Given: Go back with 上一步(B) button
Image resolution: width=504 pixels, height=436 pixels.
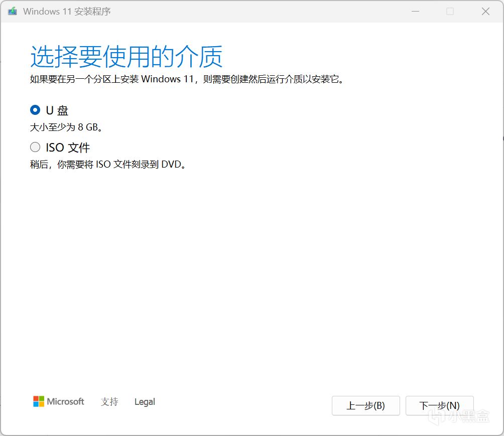Looking at the screenshot, I should [x=366, y=405].
